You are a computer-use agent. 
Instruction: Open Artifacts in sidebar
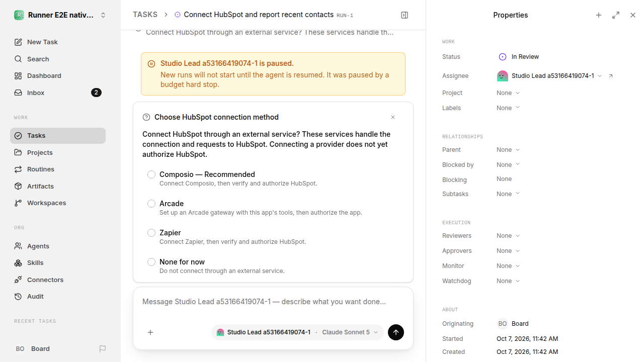[58, 187]
